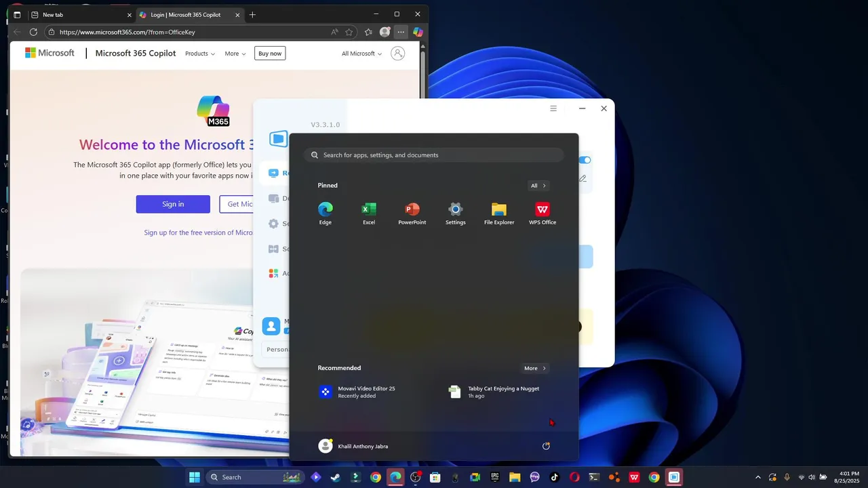The width and height of the screenshot is (868, 488).
Task: Click the Microsoft logo link
Action: (50, 53)
